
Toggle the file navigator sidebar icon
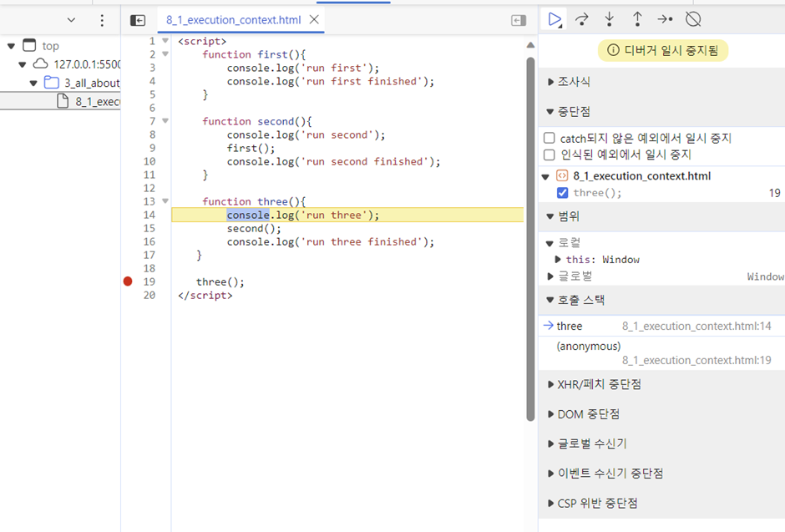(x=138, y=20)
